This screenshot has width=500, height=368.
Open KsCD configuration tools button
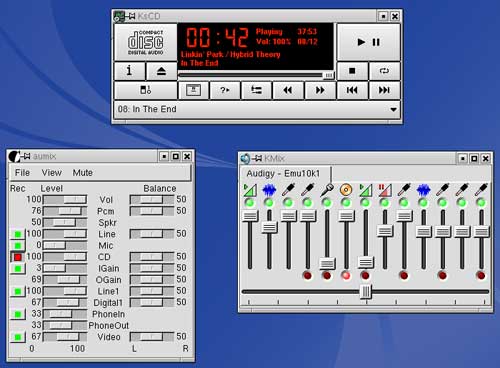coord(145,90)
